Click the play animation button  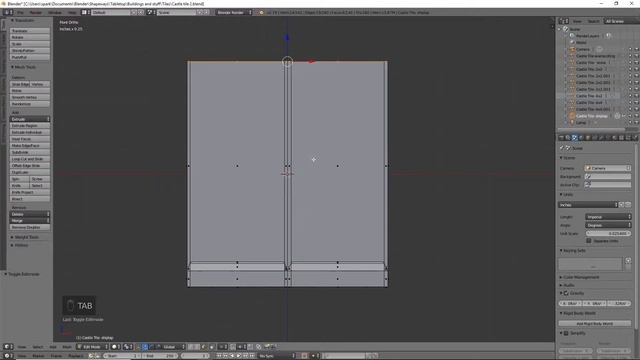pyautogui.click(x=239, y=356)
